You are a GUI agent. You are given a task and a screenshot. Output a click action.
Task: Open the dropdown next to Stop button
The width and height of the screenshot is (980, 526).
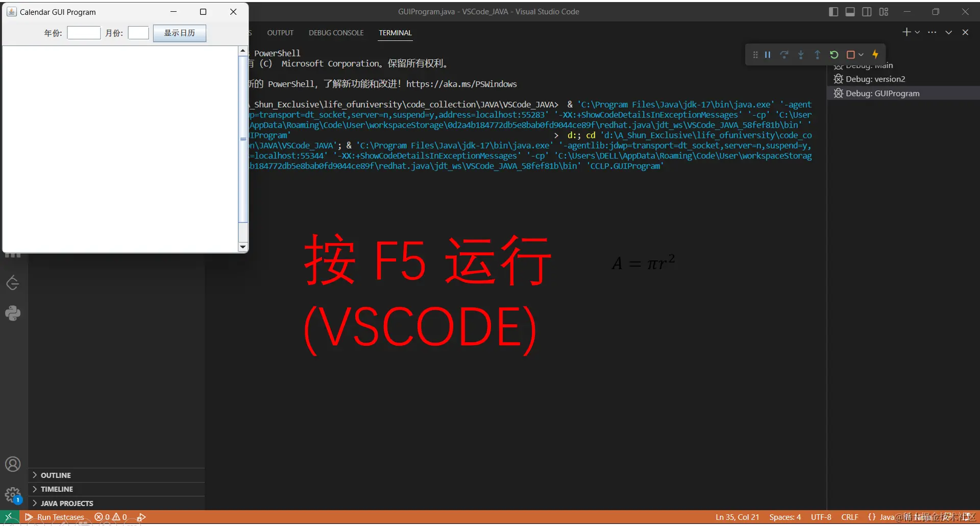(861, 55)
